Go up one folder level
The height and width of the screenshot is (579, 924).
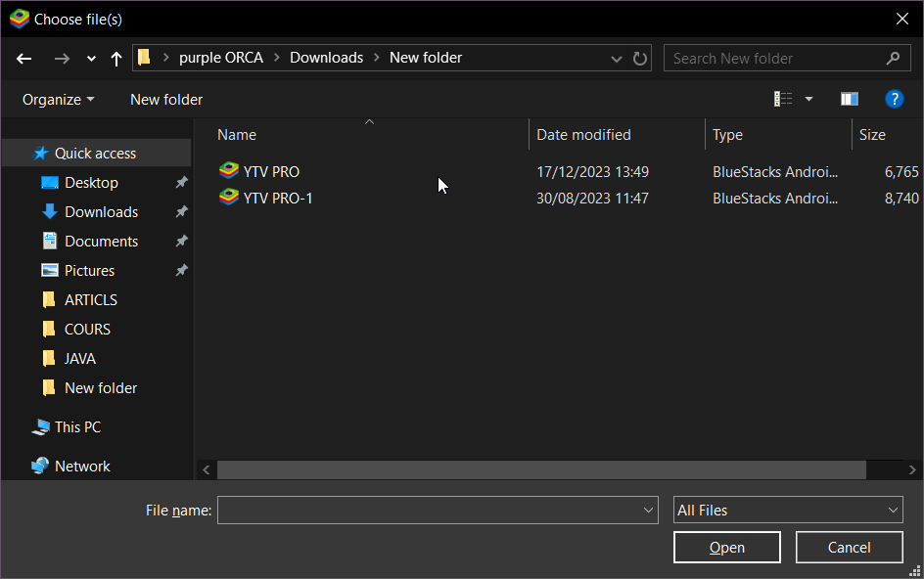tap(116, 59)
